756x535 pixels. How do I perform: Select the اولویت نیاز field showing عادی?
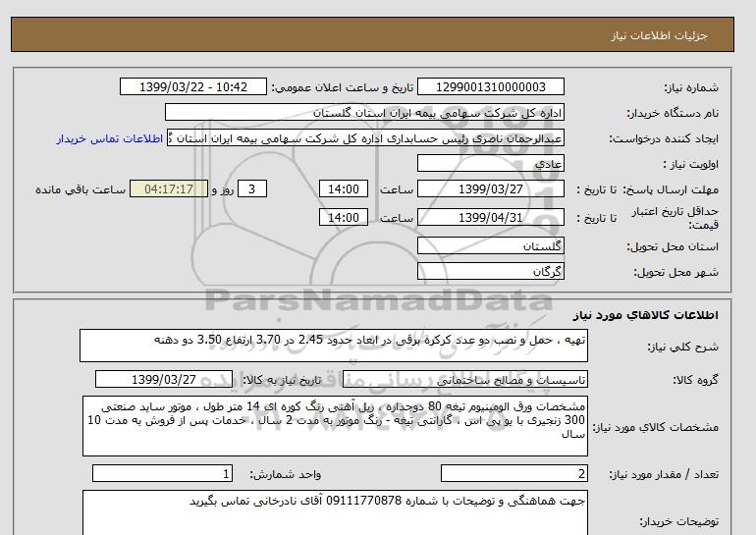(x=490, y=163)
